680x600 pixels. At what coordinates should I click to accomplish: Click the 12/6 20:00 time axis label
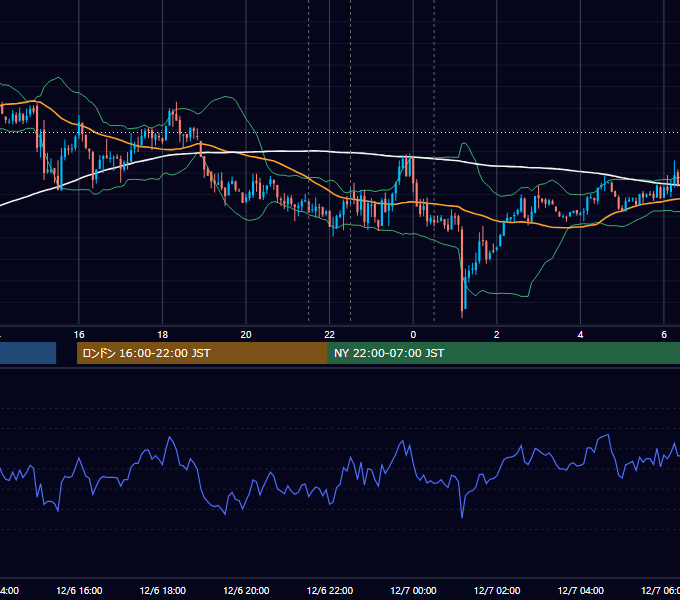pyautogui.click(x=246, y=590)
